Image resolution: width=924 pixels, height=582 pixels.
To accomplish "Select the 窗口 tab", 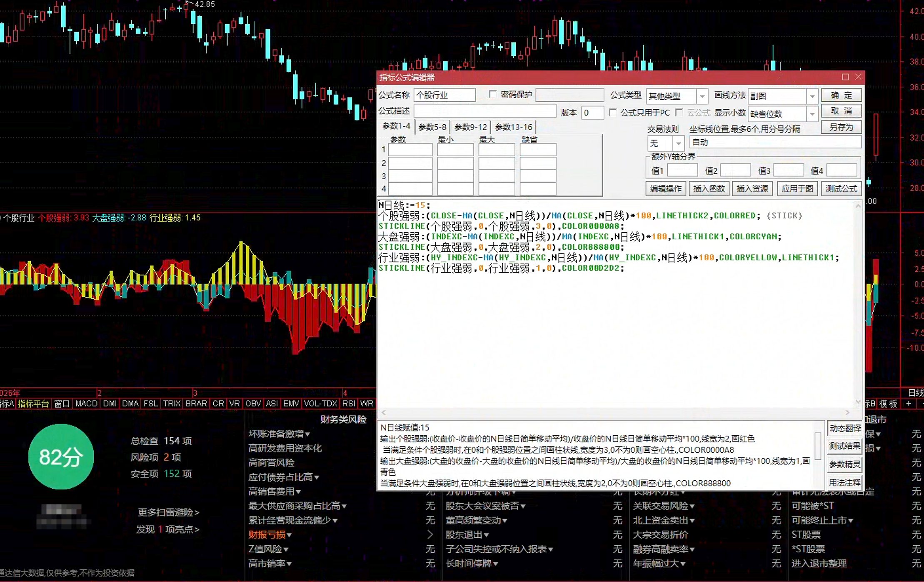I will pos(62,404).
